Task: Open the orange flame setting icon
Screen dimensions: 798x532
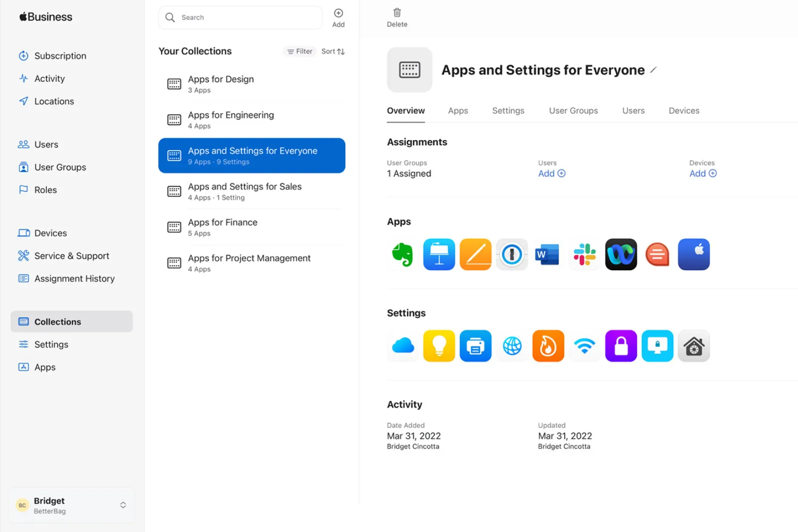Action: tap(548, 346)
